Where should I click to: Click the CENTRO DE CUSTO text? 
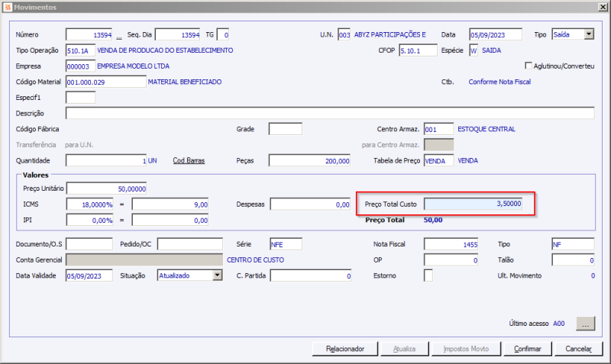[x=255, y=259]
